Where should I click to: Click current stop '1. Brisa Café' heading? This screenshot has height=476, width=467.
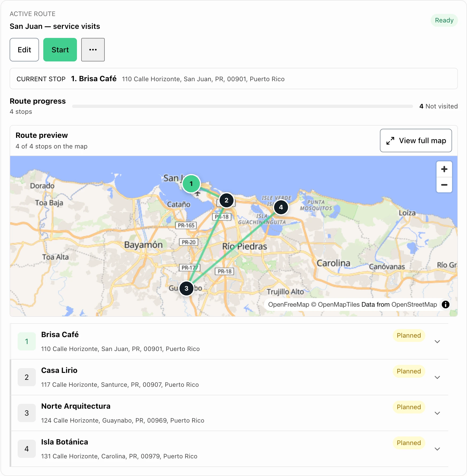pyautogui.click(x=94, y=79)
